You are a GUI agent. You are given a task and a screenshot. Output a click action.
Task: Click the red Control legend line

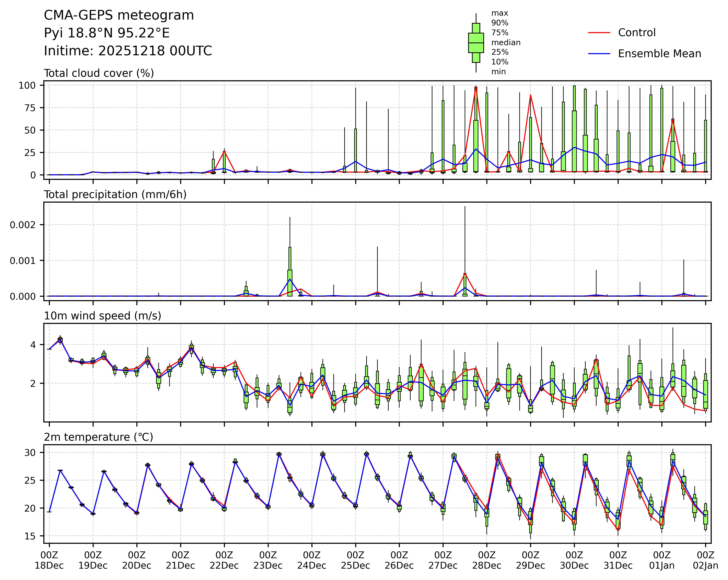coord(599,33)
